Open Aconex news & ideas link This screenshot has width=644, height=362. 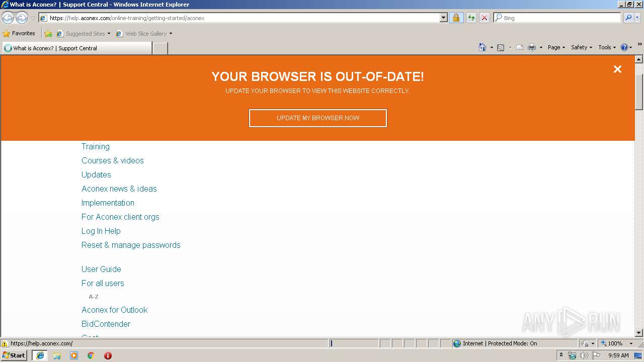[119, 189]
